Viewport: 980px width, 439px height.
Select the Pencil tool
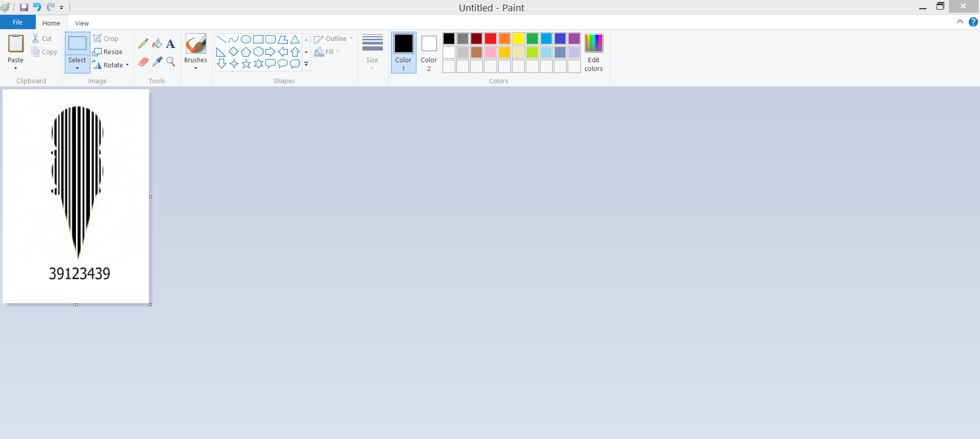tap(143, 44)
